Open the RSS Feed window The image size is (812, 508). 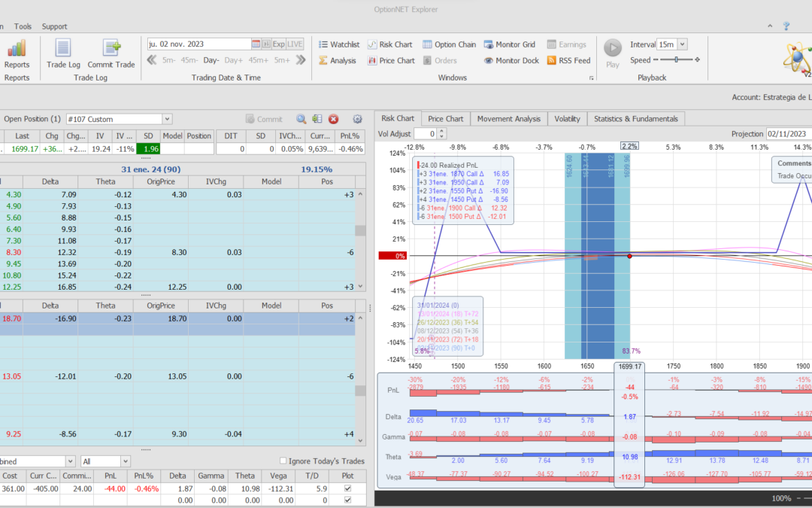[568, 60]
